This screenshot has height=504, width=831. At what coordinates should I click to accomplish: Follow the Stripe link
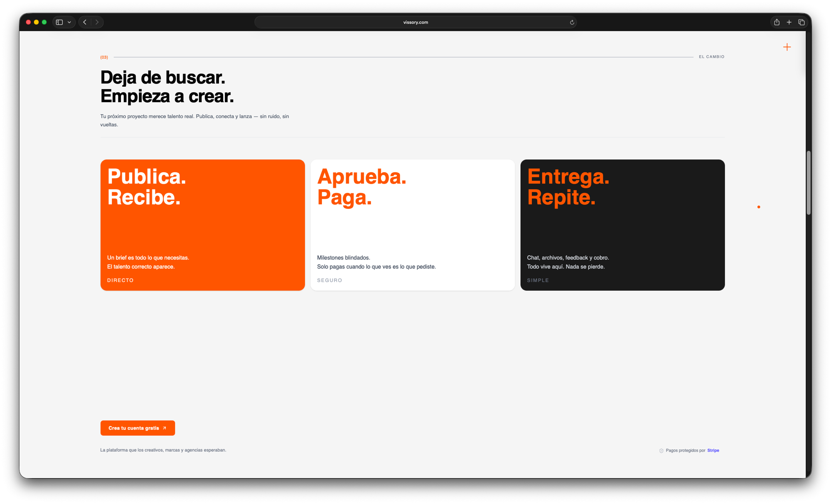(x=713, y=450)
